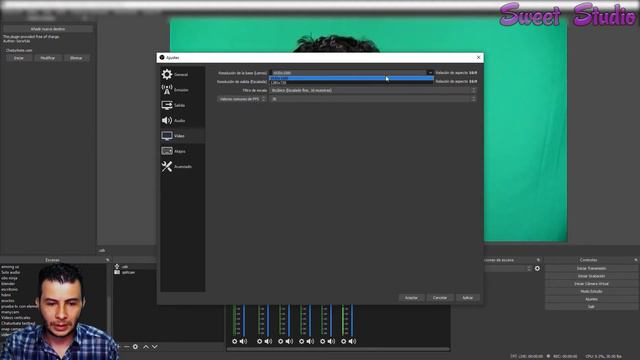Click Cancelar in the Ajustes dialog
This screenshot has height=360, width=640.
(440, 298)
